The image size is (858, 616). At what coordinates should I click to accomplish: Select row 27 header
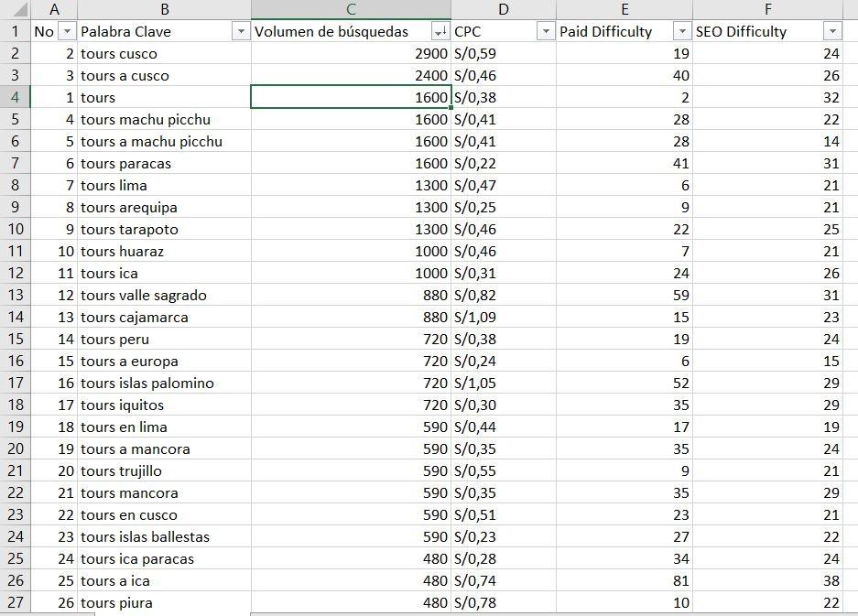(15, 602)
